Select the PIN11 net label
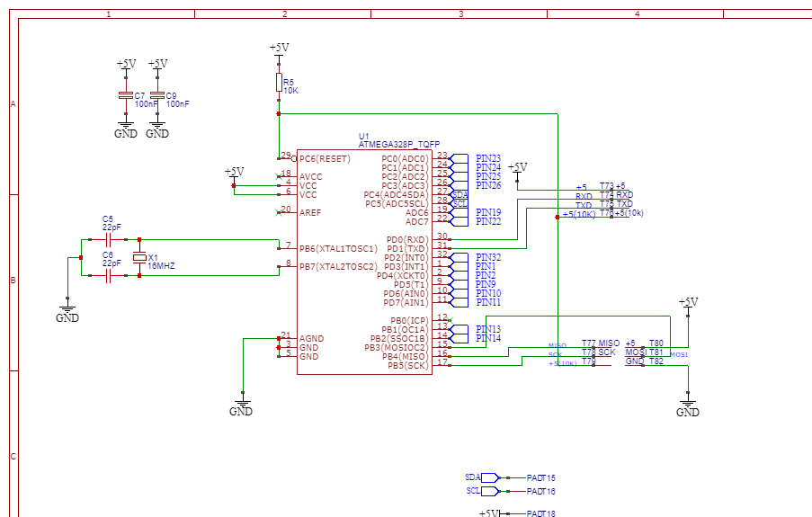 tap(488, 302)
